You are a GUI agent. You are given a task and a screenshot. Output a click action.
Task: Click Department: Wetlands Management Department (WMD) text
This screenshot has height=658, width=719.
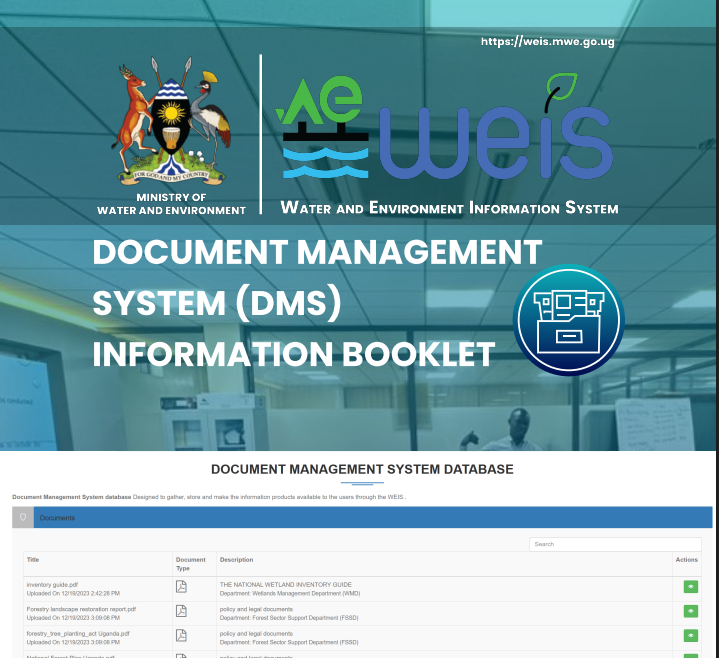[290, 593]
